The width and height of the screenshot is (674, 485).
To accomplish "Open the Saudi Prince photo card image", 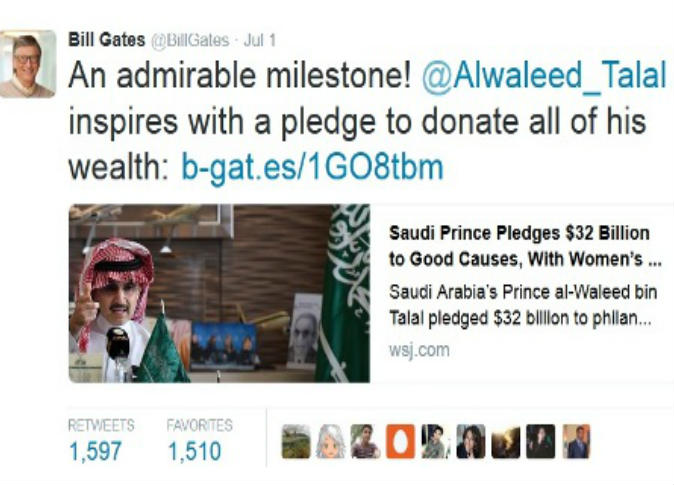I will point(219,293).
